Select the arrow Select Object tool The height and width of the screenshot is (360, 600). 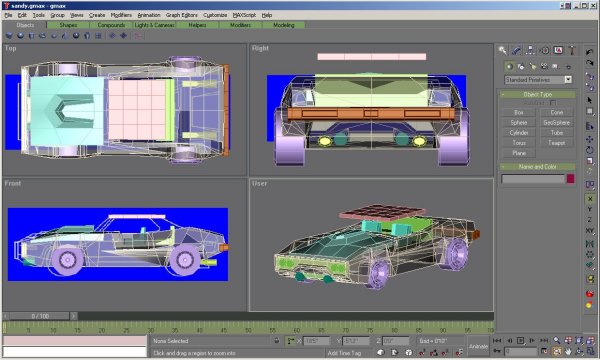590,100
